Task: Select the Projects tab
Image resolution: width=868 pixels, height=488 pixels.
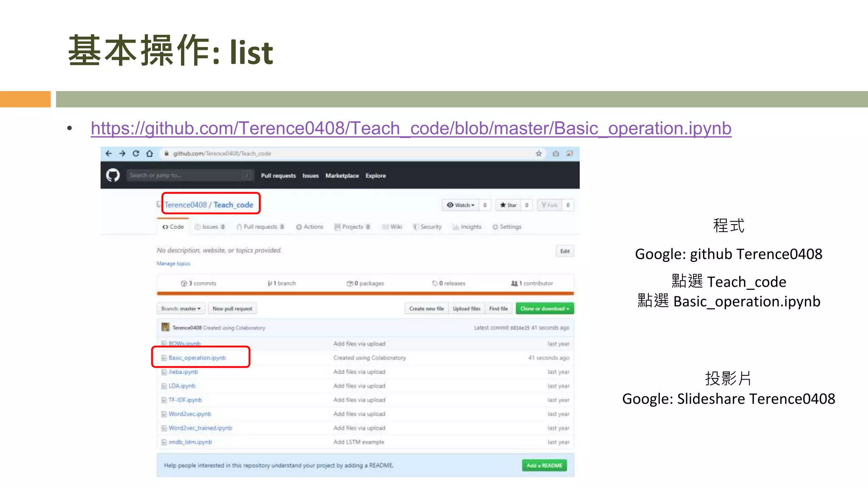Action: (352, 227)
